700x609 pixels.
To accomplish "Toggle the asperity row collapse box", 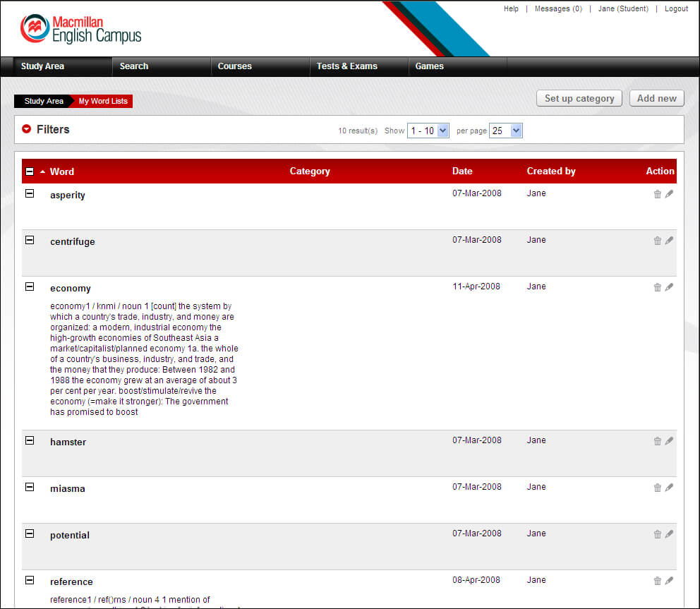I will pos(30,193).
